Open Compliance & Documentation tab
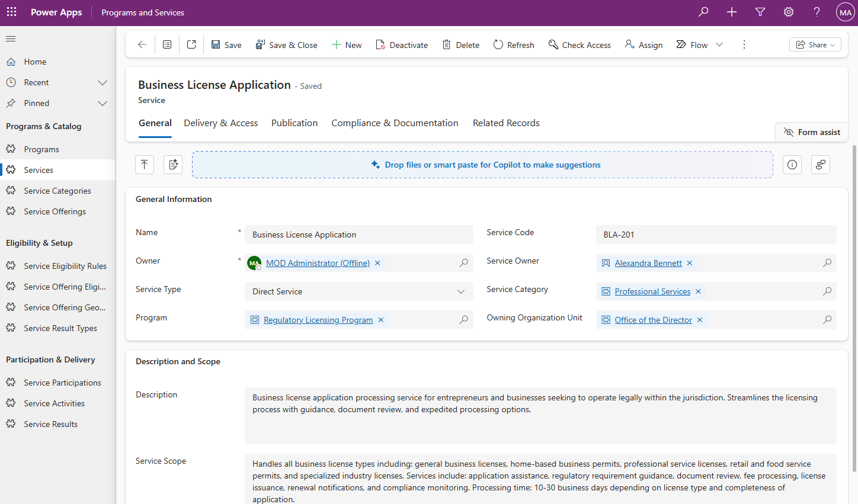This screenshot has height=504, width=858. coord(395,123)
